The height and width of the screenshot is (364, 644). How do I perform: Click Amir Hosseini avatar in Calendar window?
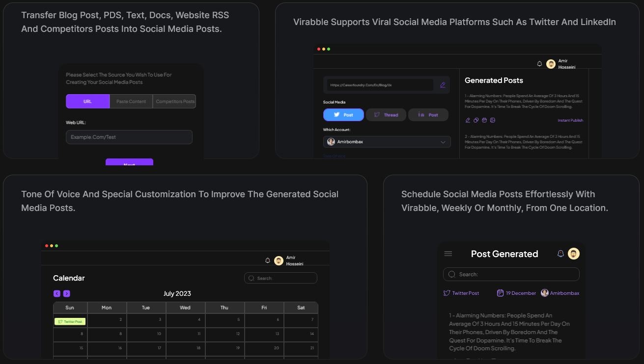pyautogui.click(x=279, y=260)
